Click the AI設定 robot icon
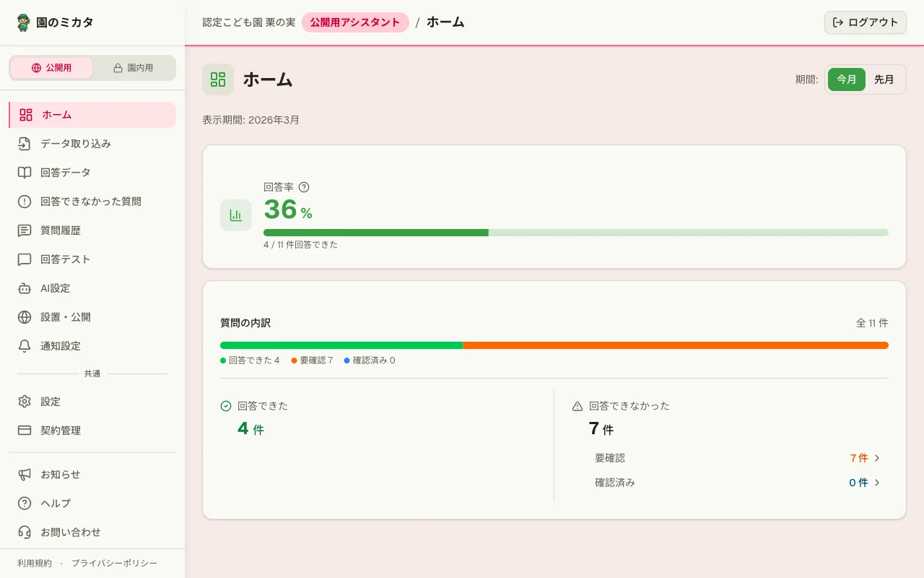Image resolution: width=924 pixels, height=578 pixels. (25, 288)
